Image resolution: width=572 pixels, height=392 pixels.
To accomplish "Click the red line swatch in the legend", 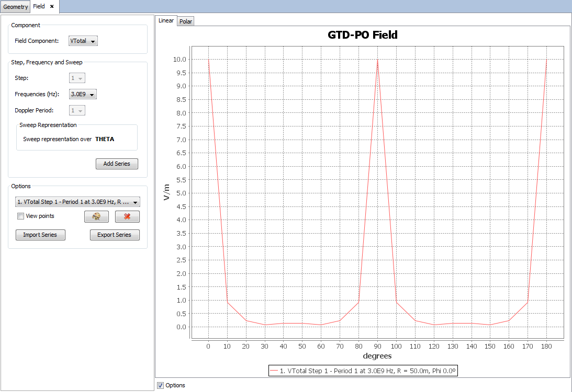I will 274,371.
